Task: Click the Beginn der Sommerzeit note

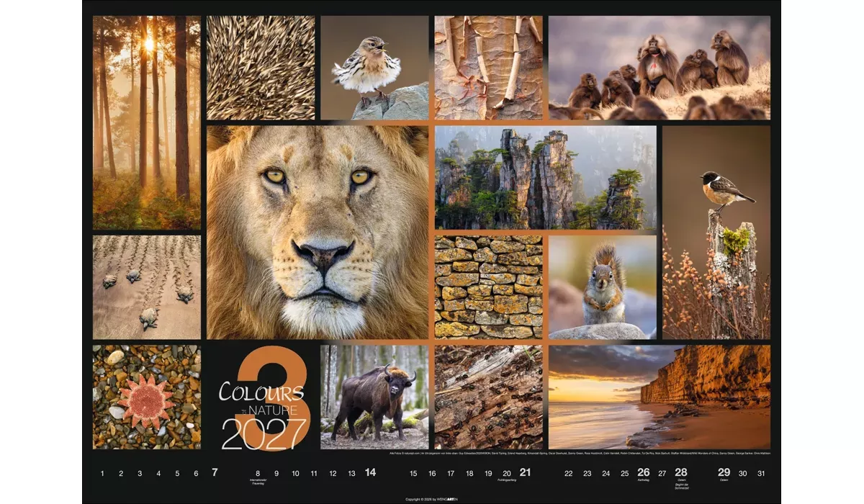Action: 681,485
